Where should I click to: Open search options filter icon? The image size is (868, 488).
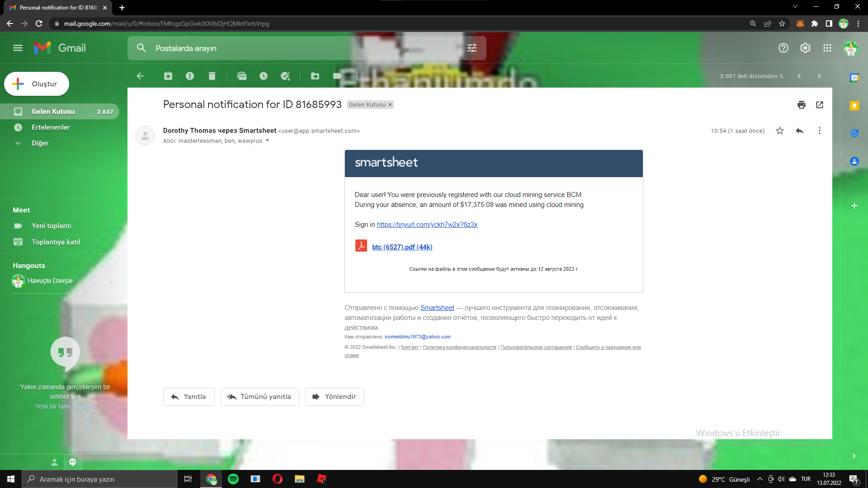[x=472, y=48]
